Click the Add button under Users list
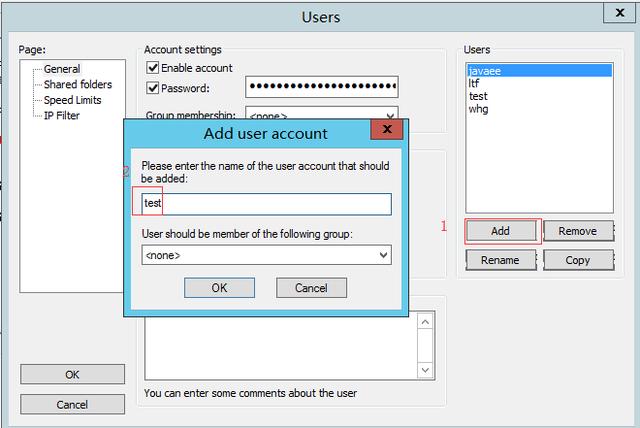This screenshot has height=428, width=640. [x=501, y=231]
